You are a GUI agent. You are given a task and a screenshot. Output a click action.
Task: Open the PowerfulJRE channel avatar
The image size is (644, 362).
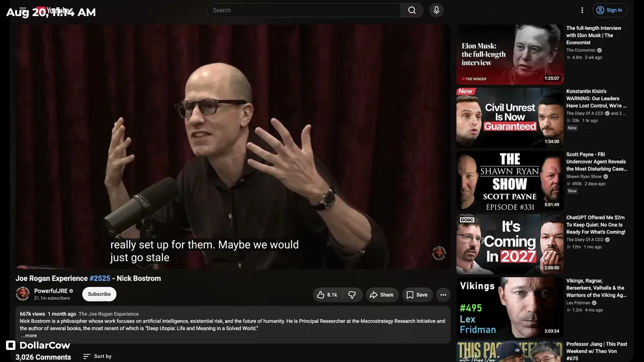click(23, 294)
